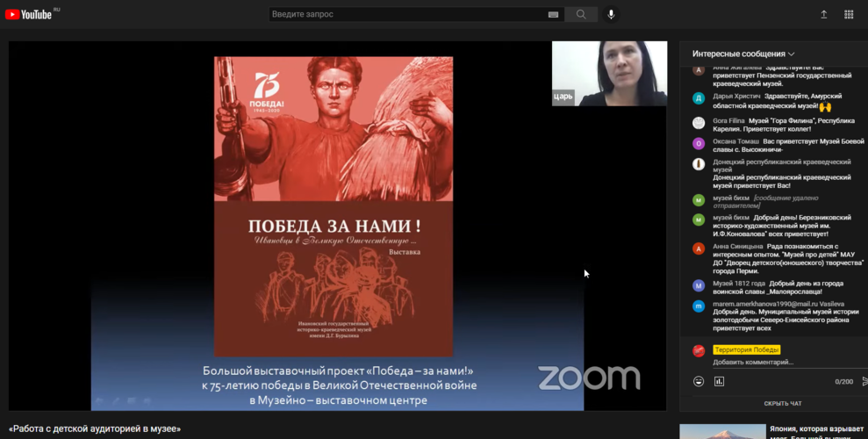Click the on-screen keyboard icon in search box
This screenshot has height=439, width=868.
553,15
